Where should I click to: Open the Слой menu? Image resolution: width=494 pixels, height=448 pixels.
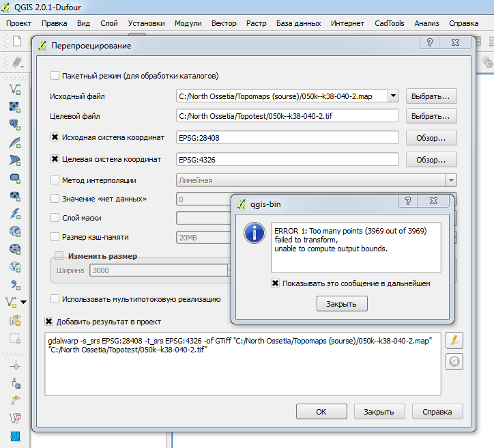pos(109,23)
